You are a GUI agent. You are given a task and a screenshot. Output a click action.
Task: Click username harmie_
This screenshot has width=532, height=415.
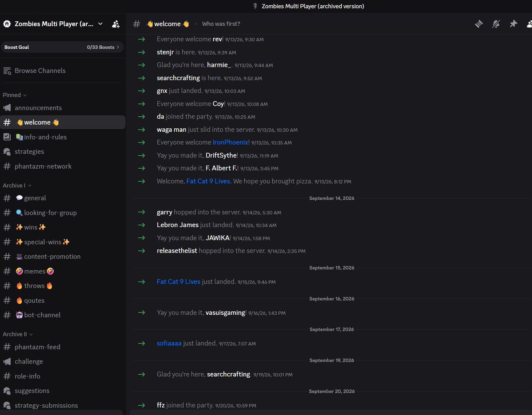(x=219, y=65)
